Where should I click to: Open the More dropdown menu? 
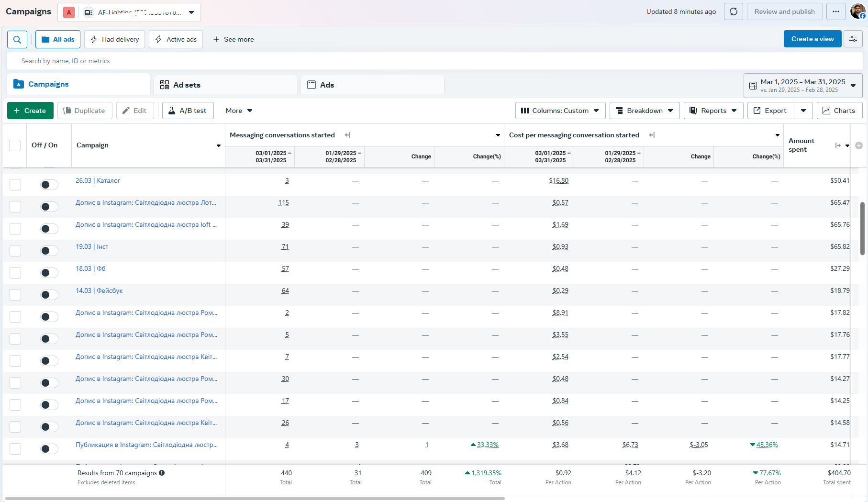click(239, 111)
